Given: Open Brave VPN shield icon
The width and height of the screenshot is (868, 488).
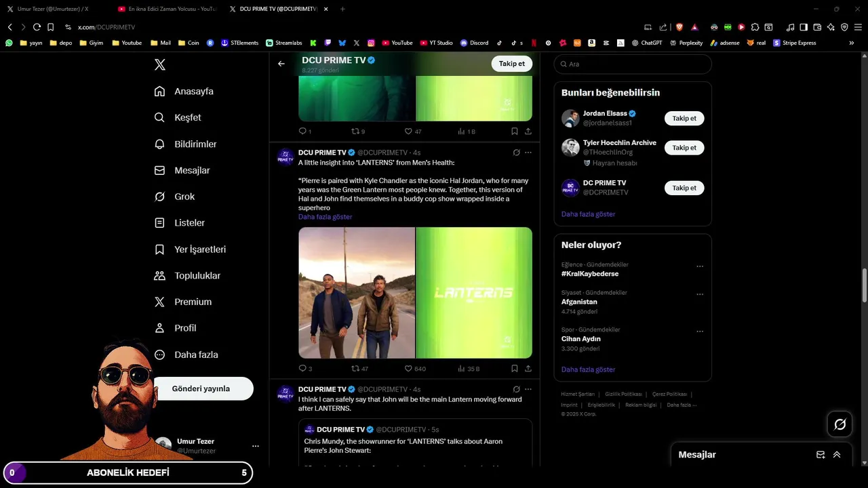Looking at the screenshot, I should (x=844, y=27).
